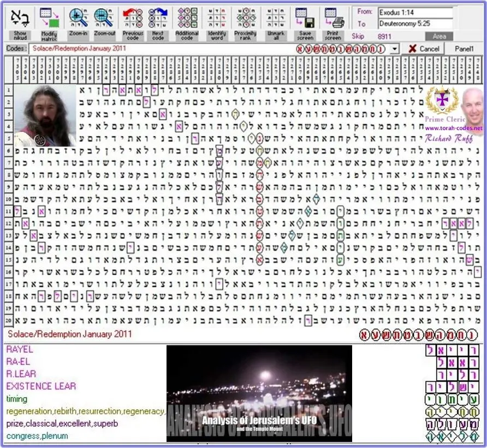The width and height of the screenshot is (487, 448).
Task: Click matrix row header 20
Action: [x=9, y=320]
